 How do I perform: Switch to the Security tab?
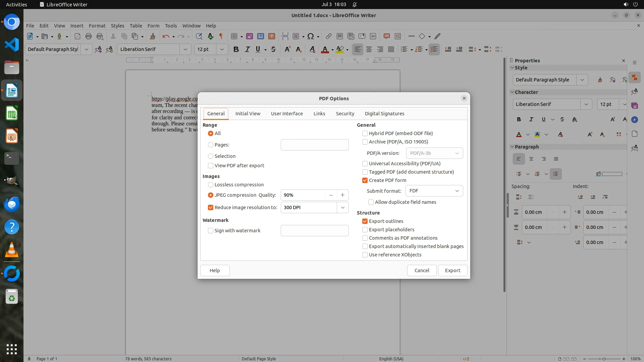[345, 114]
